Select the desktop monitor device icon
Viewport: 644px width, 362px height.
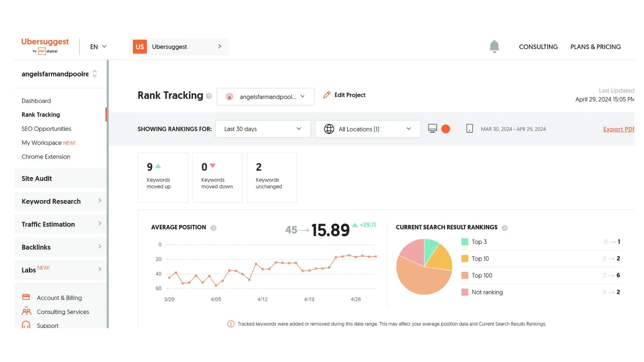(432, 129)
